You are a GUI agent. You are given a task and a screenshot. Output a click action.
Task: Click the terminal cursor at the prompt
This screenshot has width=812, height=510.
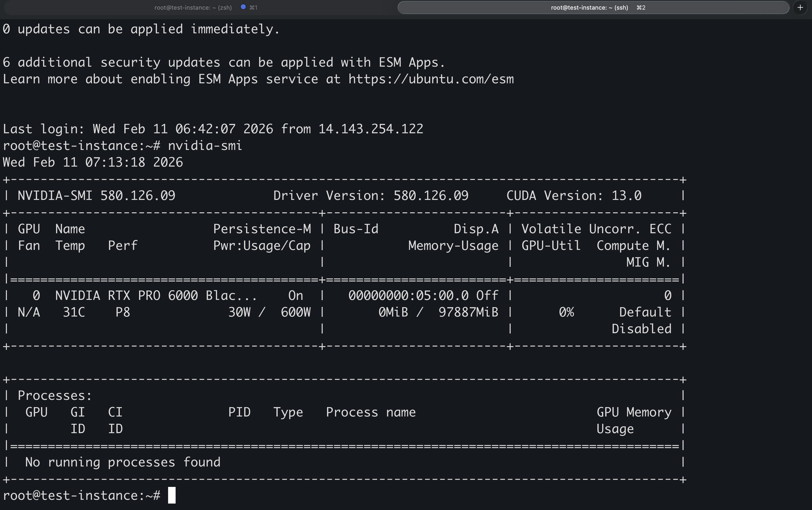(x=172, y=495)
